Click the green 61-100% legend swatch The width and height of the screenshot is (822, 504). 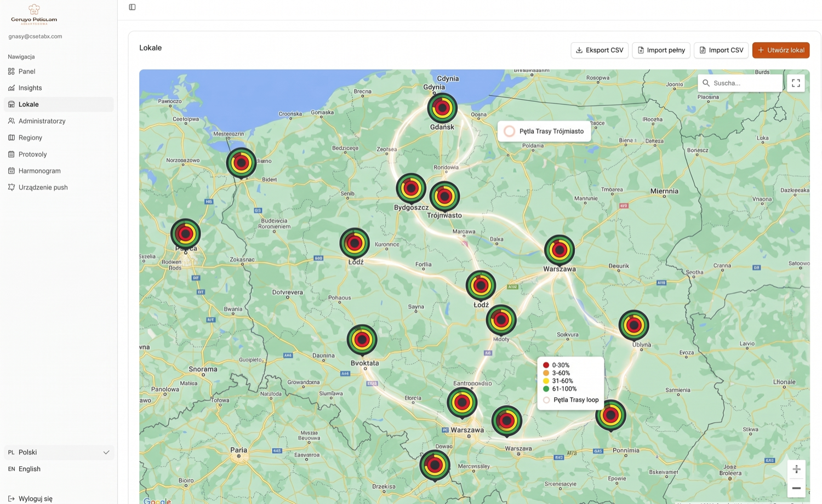pos(546,389)
